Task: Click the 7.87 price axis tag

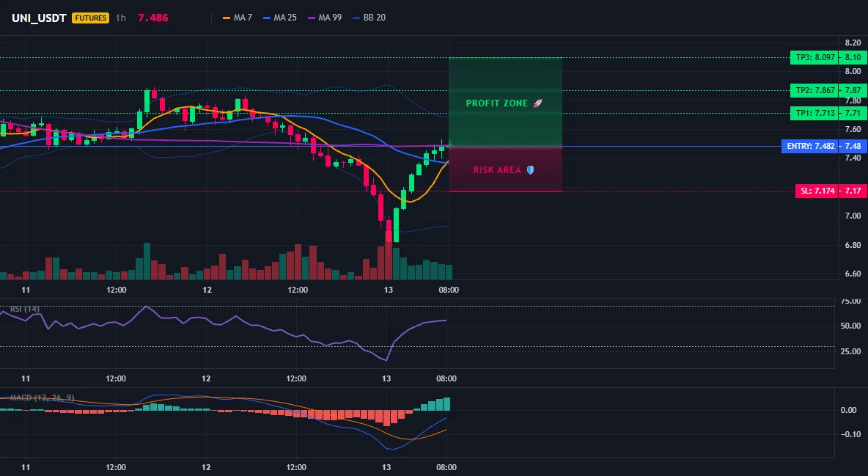Action: tap(853, 90)
